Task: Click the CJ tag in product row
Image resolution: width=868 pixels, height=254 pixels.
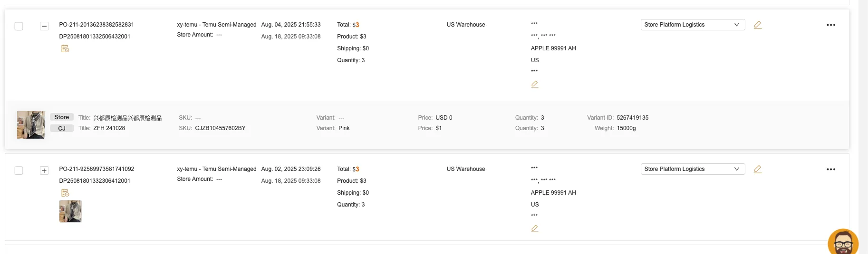Action: [62, 128]
